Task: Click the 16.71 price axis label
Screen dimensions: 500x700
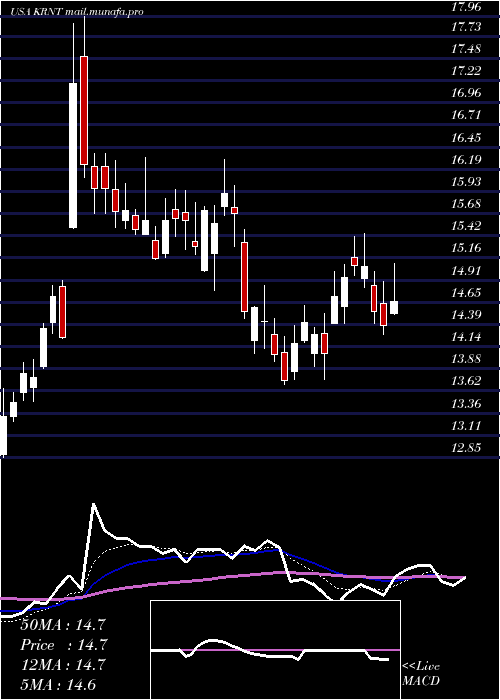Action: (466, 115)
